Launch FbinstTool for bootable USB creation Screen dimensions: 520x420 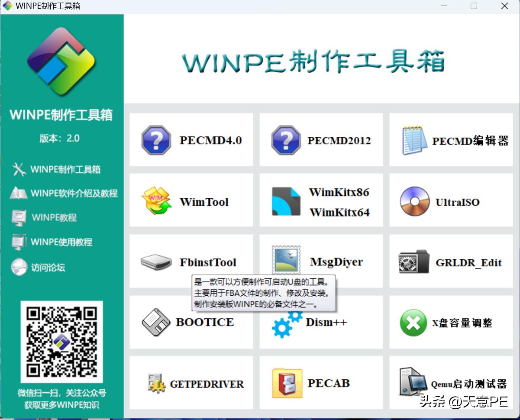tap(191, 262)
